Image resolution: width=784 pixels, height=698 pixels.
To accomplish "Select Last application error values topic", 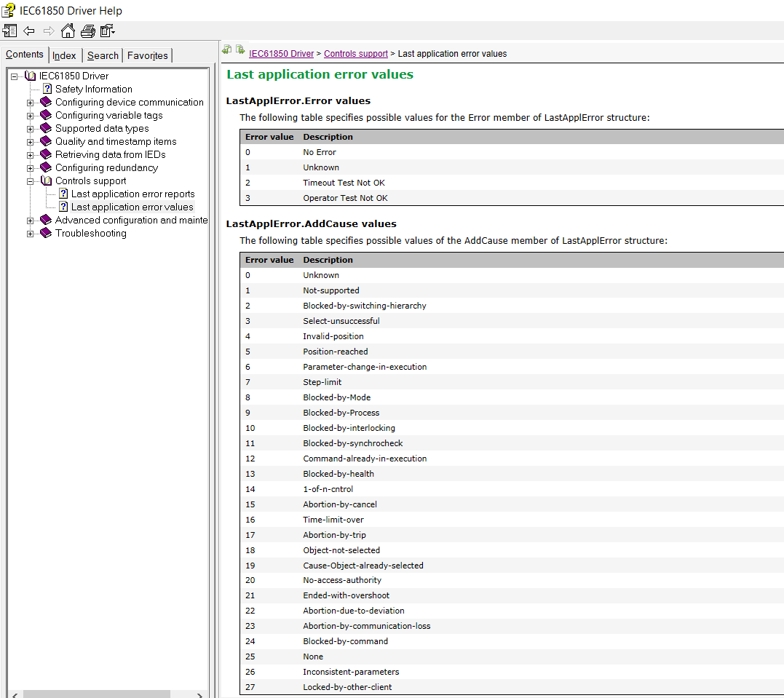I will pos(132,207).
